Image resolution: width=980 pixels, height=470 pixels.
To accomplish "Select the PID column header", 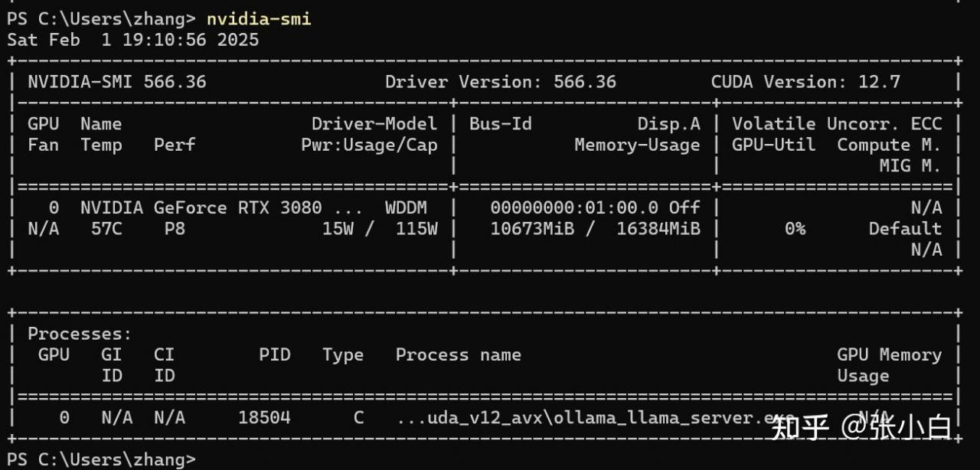I will [275, 355].
